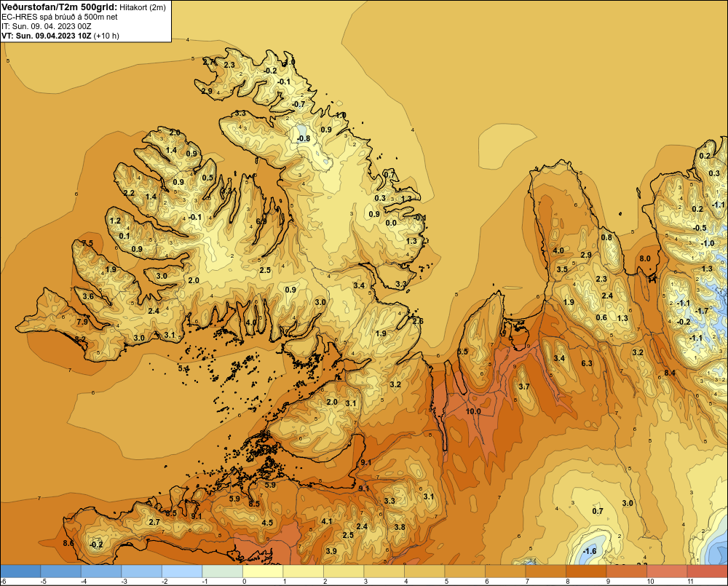Click the 'VT: Sun. 09.04.2023 10Z (+10 h)' line
Screen dimensions: 728x586
(x=60, y=36)
